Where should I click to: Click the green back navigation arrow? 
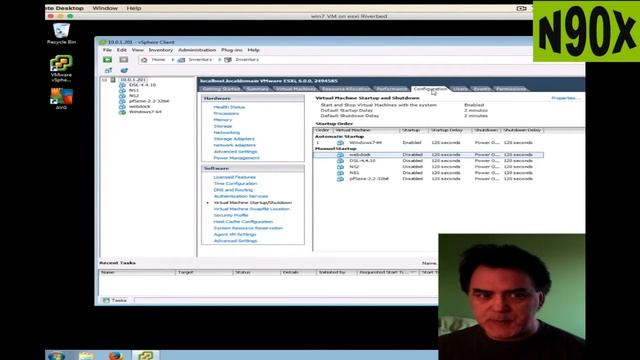click(x=107, y=60)
